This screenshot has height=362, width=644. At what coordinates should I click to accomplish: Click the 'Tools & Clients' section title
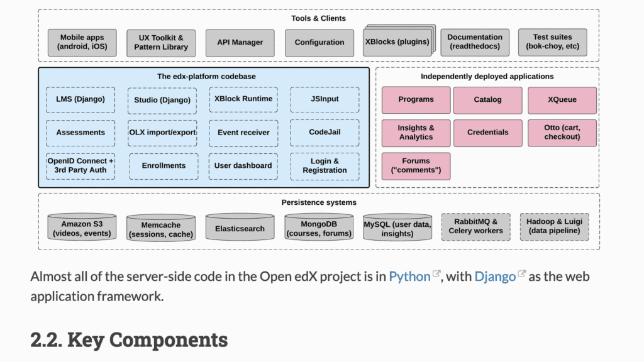[318, 18]
